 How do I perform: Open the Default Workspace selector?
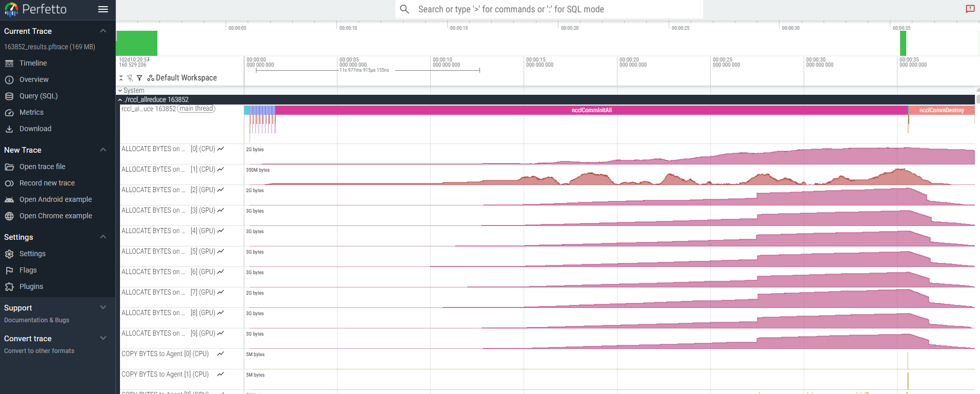182,78
